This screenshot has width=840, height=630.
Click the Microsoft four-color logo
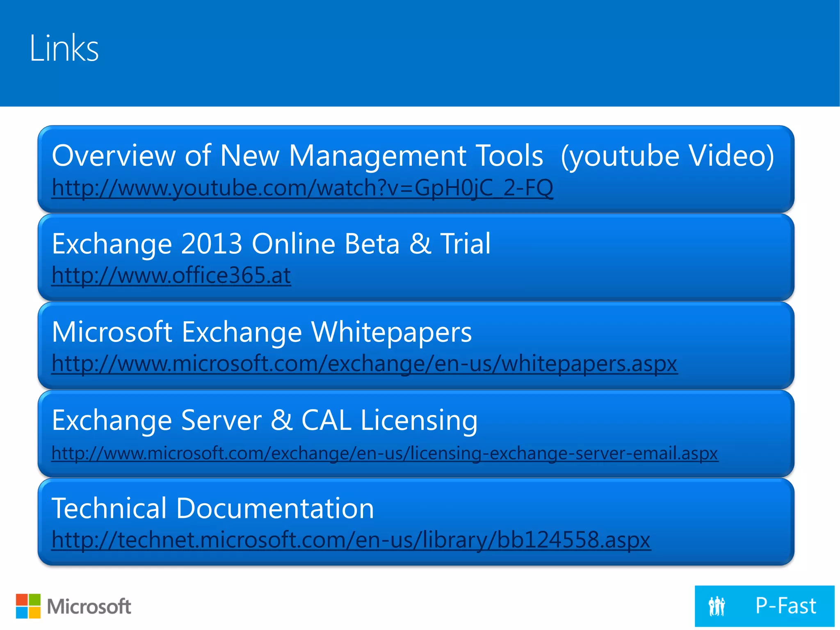(28, 606)
